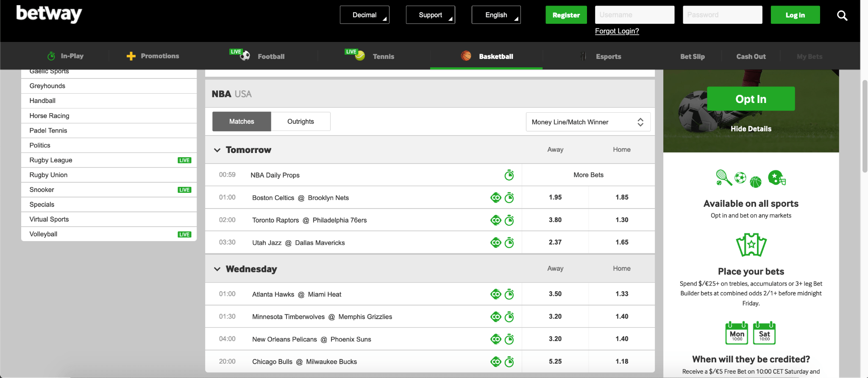Click cash out timer for Minnesota Timberwolves
The width and height of the screenshot is (868, 378).
[x=509, y=317]
